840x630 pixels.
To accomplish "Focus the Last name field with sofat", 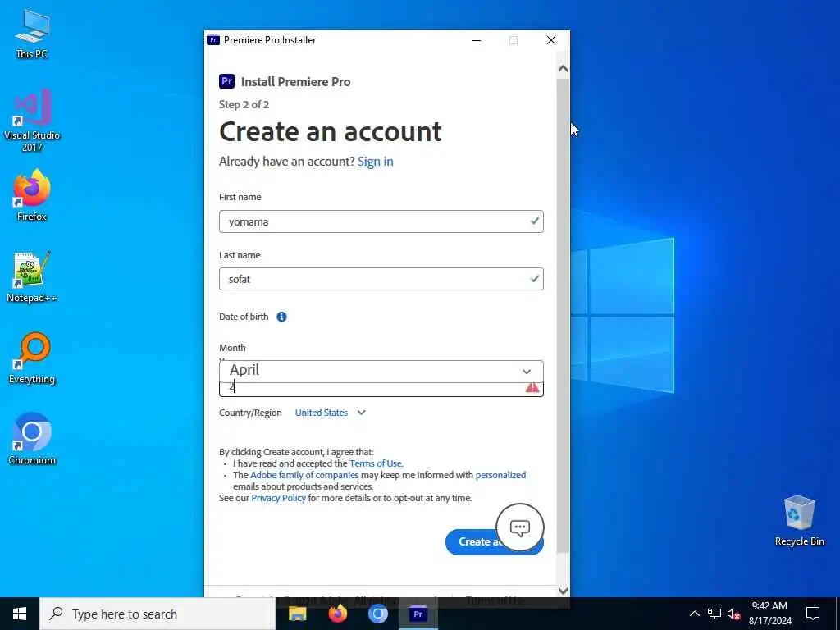I will point(381,279).
